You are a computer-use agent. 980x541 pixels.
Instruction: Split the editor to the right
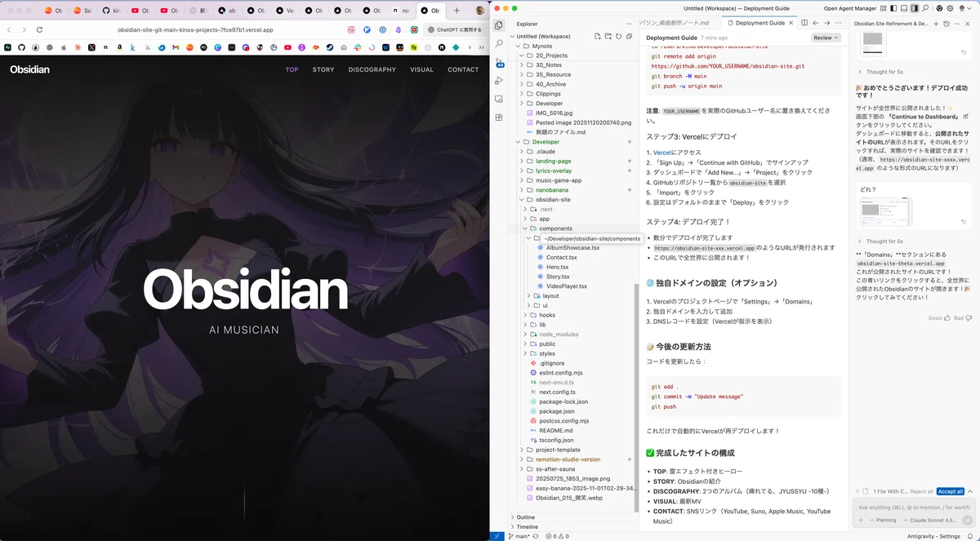pos(804,23)
